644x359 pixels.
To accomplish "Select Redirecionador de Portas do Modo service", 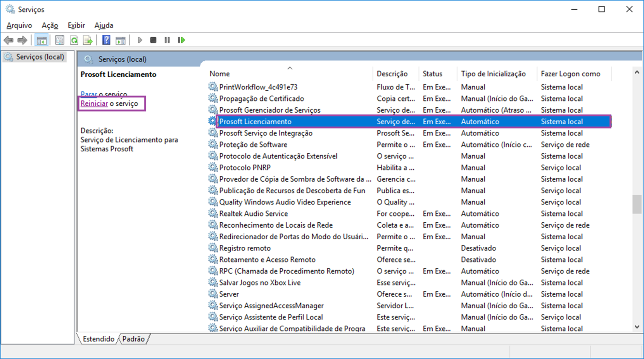I will coord(409,237).
